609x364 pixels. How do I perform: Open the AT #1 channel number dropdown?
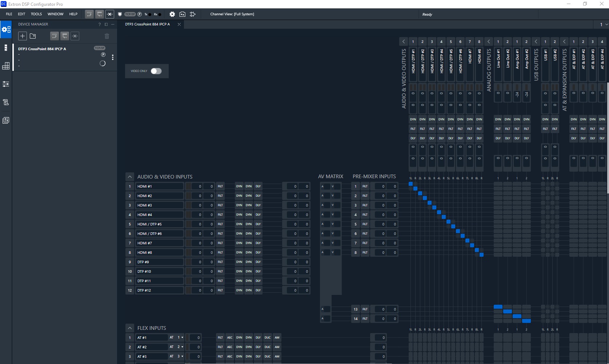[180, 337]
